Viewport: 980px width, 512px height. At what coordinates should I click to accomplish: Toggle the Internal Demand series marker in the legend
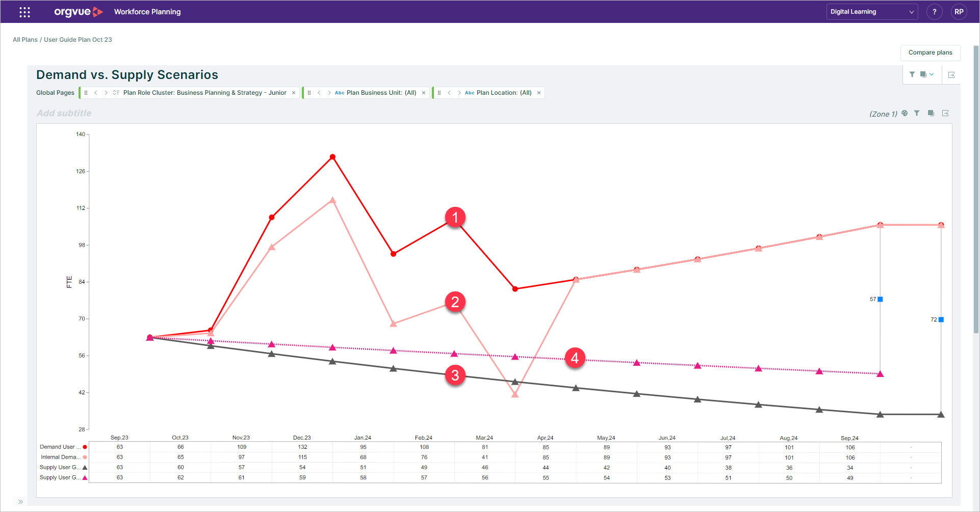pyautogui.click(x=85, y=457)
